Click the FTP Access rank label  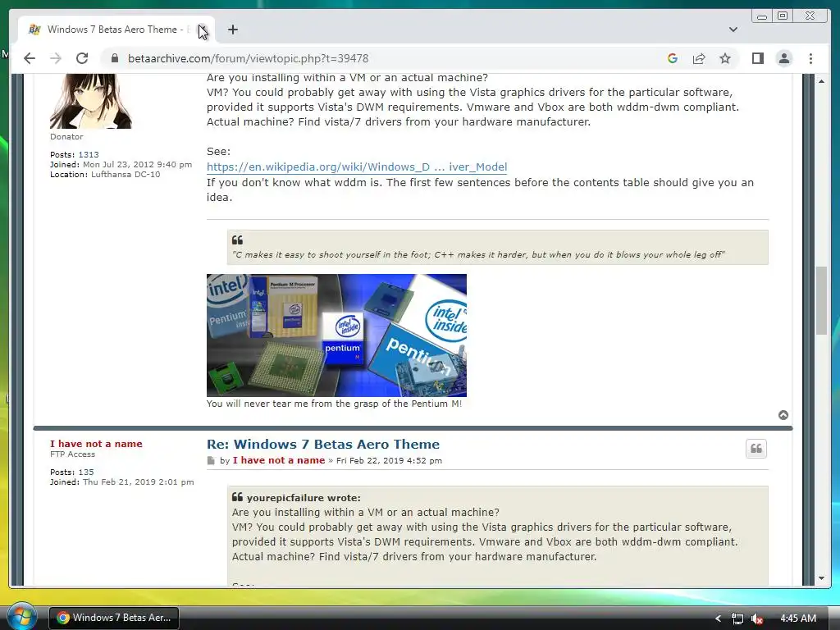point(72,454)
